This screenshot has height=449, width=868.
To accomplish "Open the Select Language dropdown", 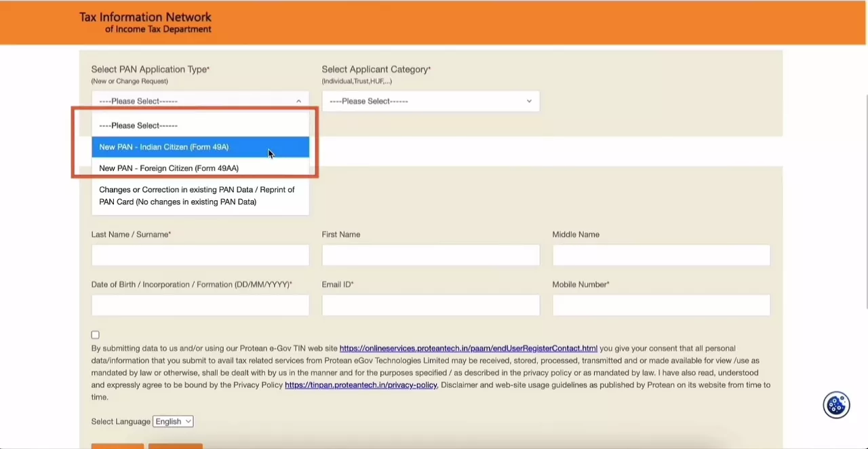I will tap(173, 421).
